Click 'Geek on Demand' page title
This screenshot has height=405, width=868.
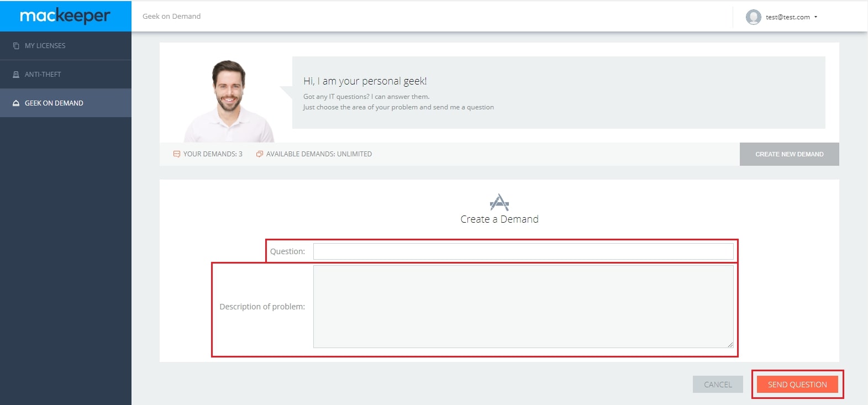(171, 17)
